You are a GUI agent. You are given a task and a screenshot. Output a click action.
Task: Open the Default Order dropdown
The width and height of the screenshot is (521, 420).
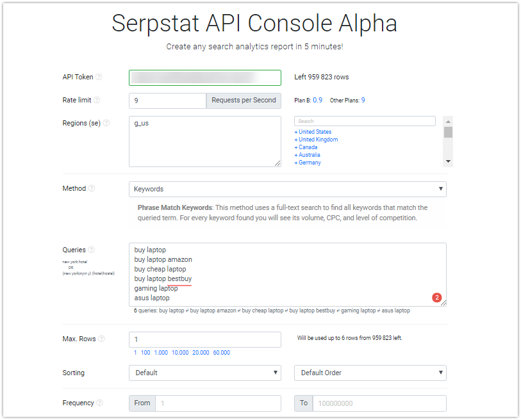click(370, 373)
